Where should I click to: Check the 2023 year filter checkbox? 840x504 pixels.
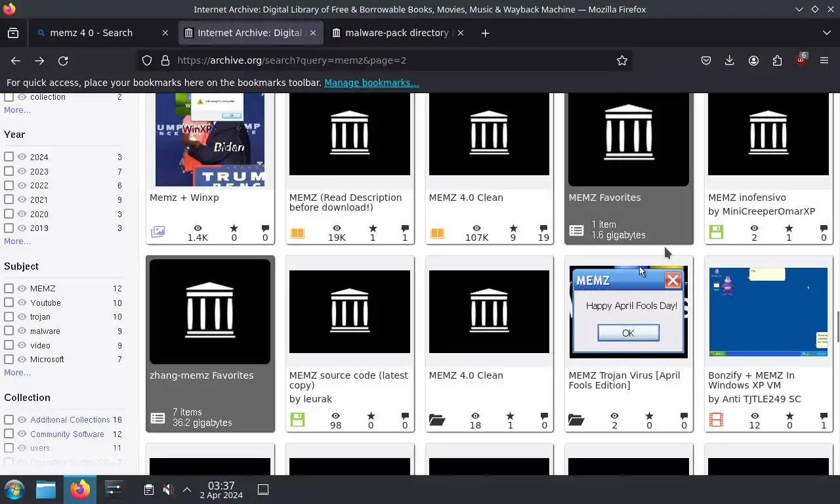tap(9, 171)
